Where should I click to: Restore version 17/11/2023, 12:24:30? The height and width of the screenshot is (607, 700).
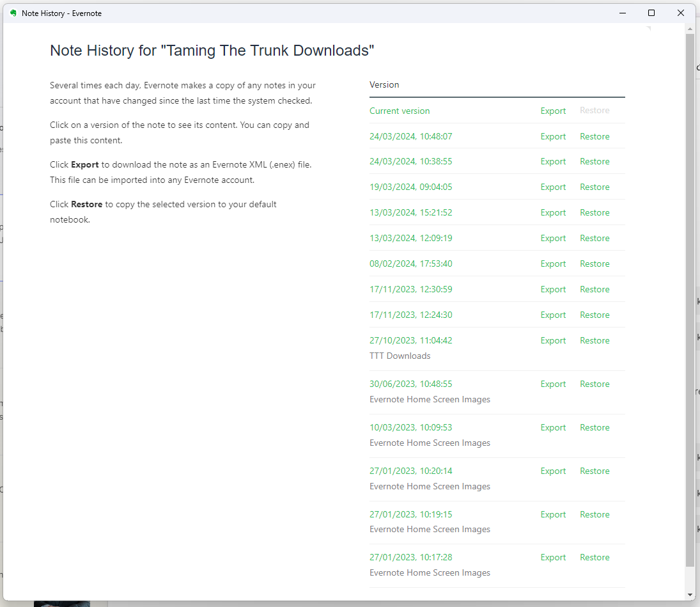[x=594, y=315]
